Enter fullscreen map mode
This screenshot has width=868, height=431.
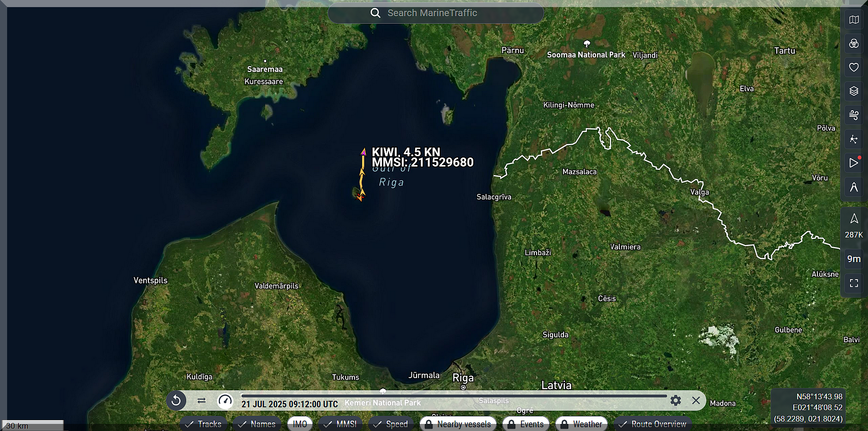854,283
